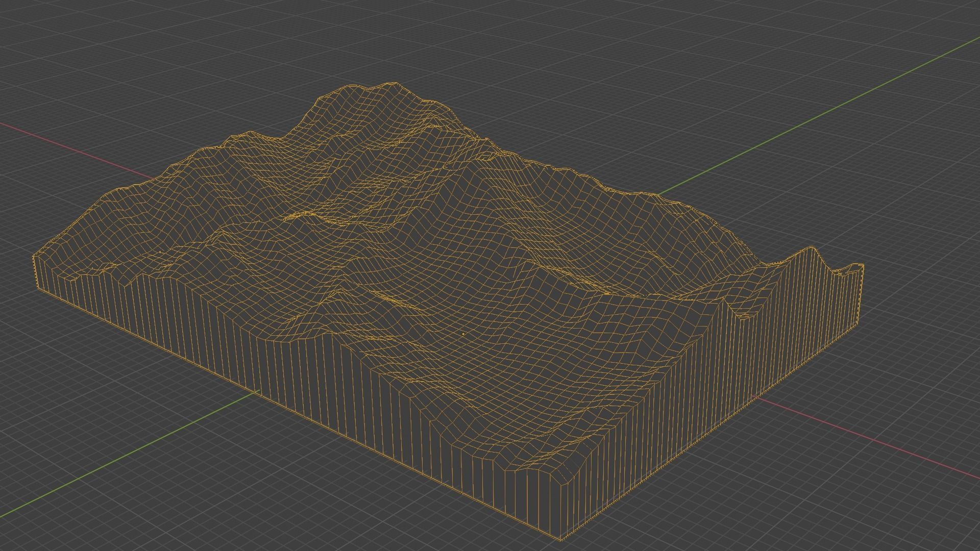Click the terrain's small orange origin dot

[463, 335]
